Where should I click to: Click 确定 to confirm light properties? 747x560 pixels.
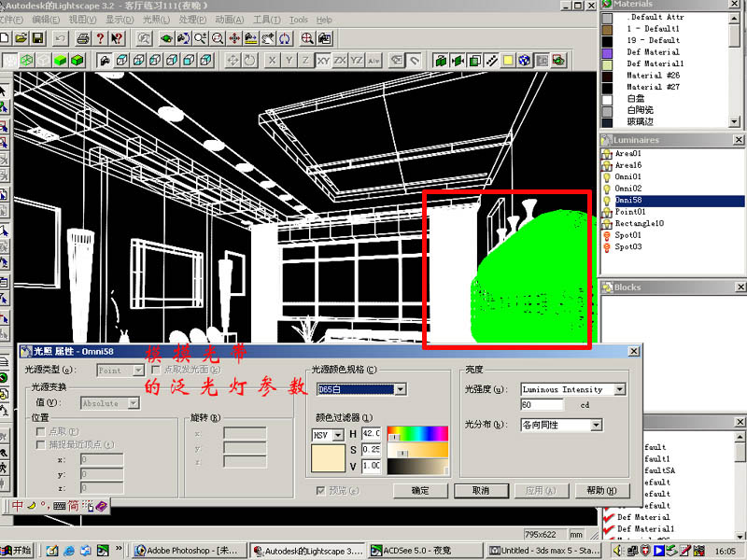[x=420, y=491]
